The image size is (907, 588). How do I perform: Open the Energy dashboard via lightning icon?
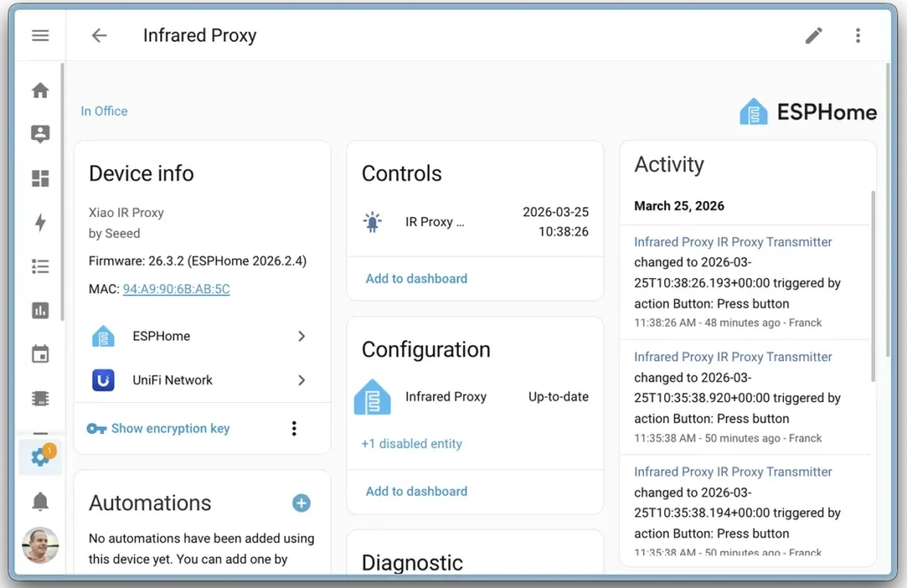click(41, 222)
